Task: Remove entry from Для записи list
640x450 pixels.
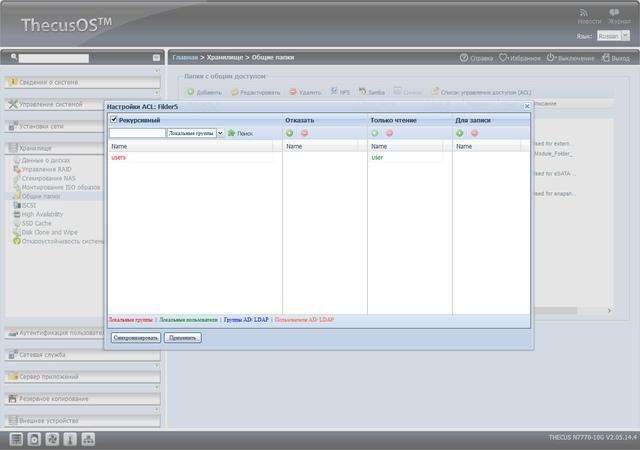Action: coord(474,133)
